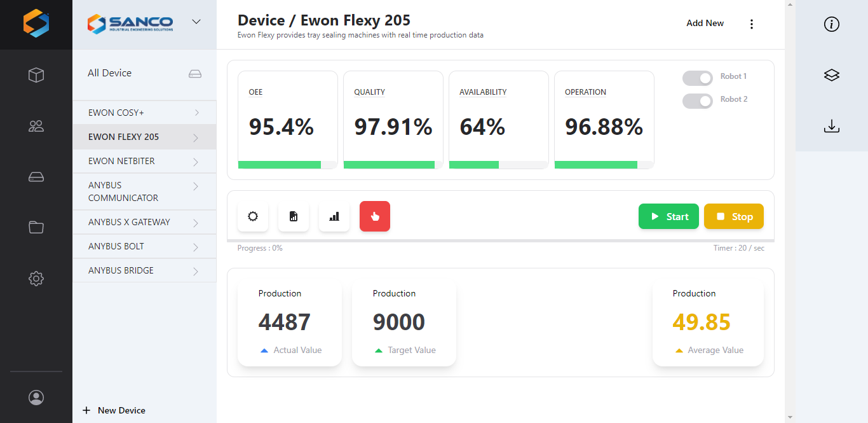Open the users group icon in sidebar
This screenshot has height=423, width=868.
click(x=36, y=126)
